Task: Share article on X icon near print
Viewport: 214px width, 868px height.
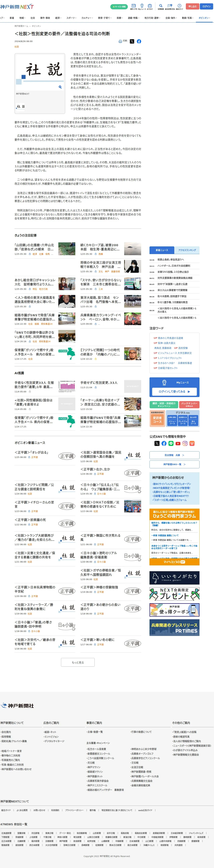Action: [x=132, y=41]
